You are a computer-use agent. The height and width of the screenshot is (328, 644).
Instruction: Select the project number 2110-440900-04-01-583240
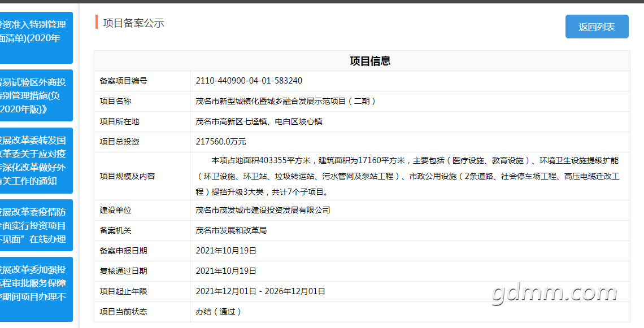coord(249,81)
